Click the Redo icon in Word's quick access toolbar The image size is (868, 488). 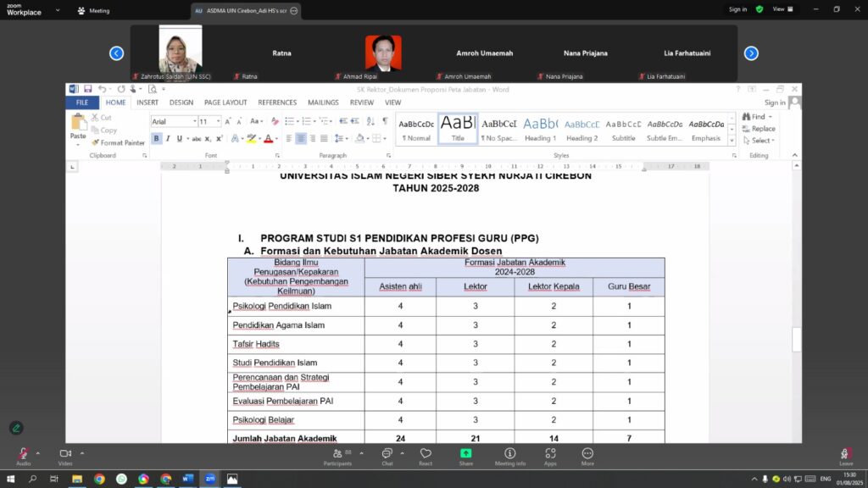[120, 89]
